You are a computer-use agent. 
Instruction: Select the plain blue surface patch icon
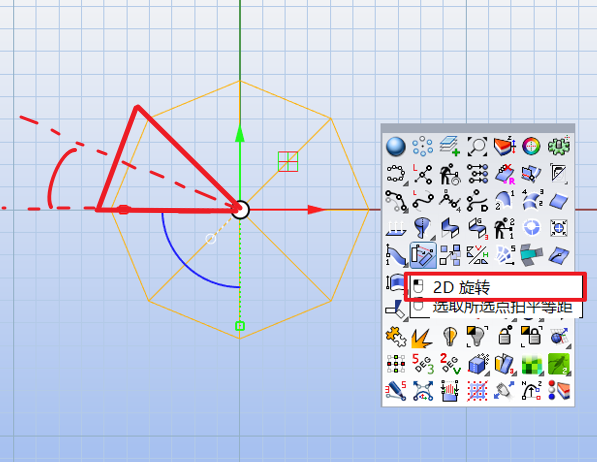point(559,201)
